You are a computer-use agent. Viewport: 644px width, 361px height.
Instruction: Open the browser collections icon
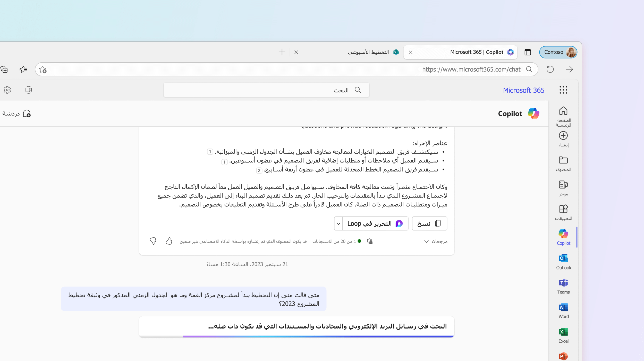tap(4, 69)
